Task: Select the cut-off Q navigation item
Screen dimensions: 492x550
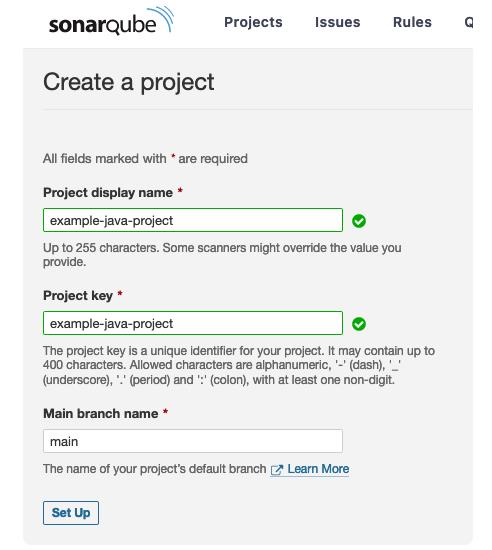Action: pos(469,22)
